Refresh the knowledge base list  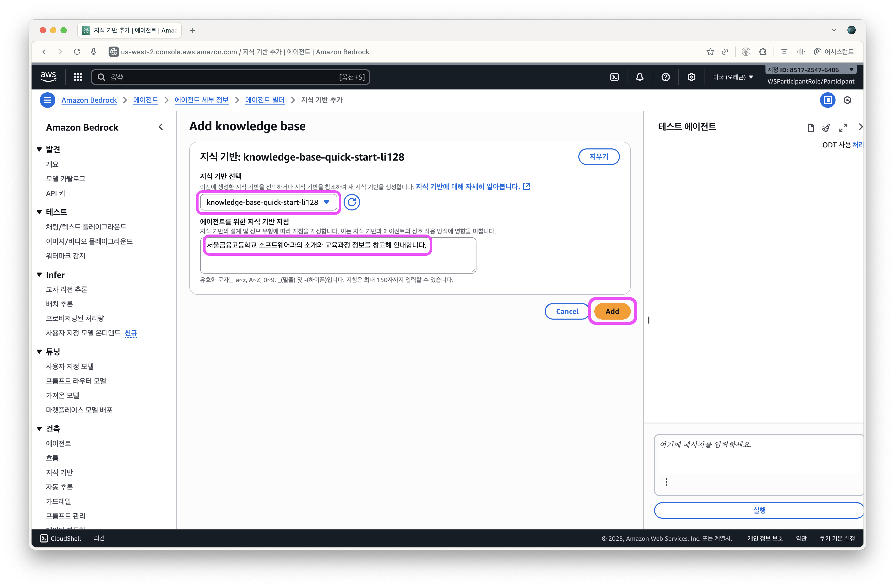352,202
